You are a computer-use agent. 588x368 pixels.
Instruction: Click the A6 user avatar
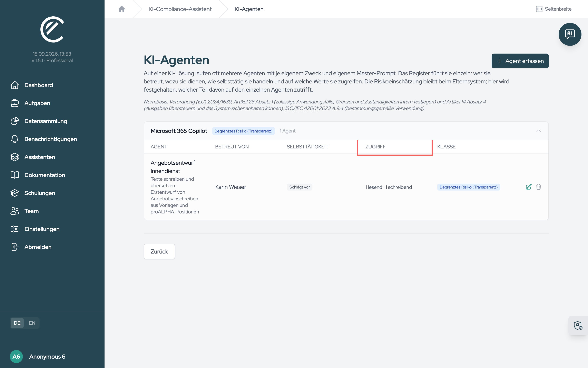16,357
